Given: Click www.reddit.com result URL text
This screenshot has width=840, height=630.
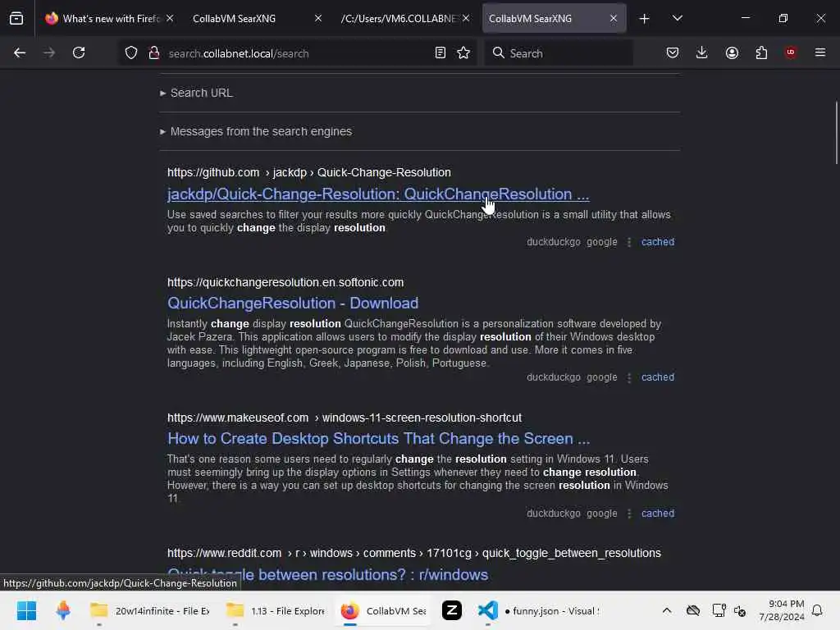Looking at the screenshot, I should 414,554.
